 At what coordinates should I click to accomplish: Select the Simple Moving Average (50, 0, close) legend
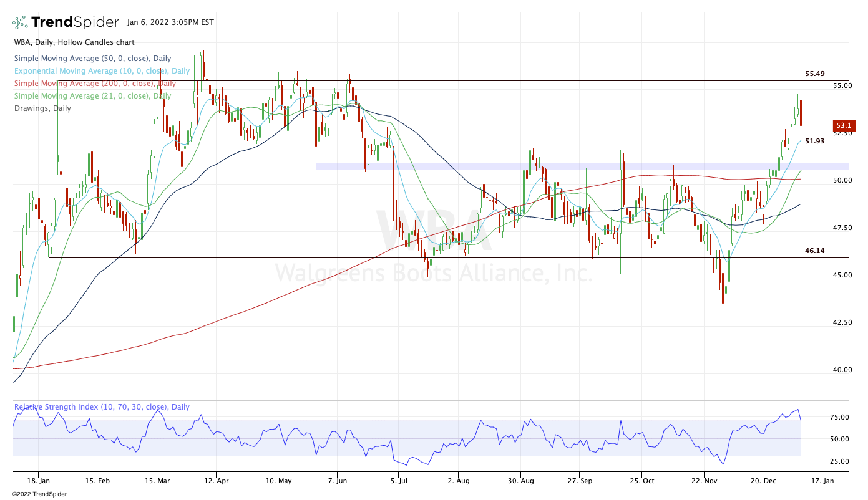(93, 59)
